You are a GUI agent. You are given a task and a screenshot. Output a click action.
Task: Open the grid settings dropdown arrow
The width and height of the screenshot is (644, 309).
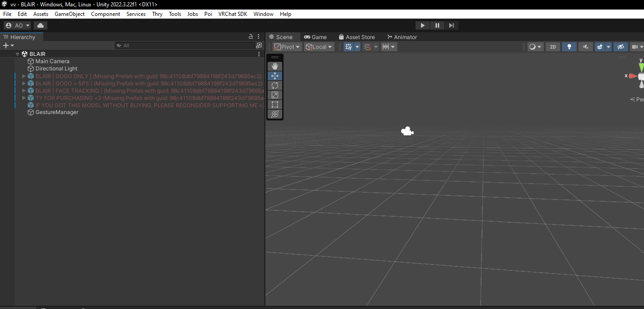(x=357, y=47)
